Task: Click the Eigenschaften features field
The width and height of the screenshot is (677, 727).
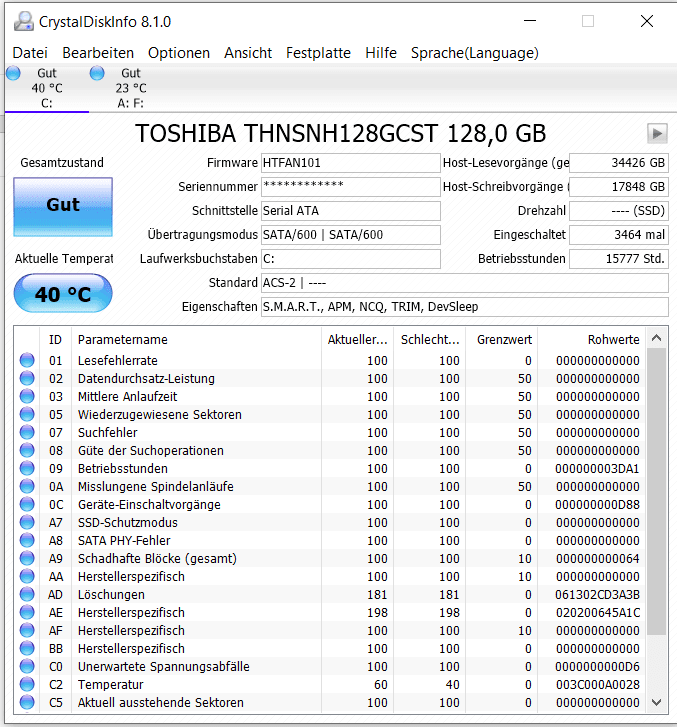Action: click(465, 307)
